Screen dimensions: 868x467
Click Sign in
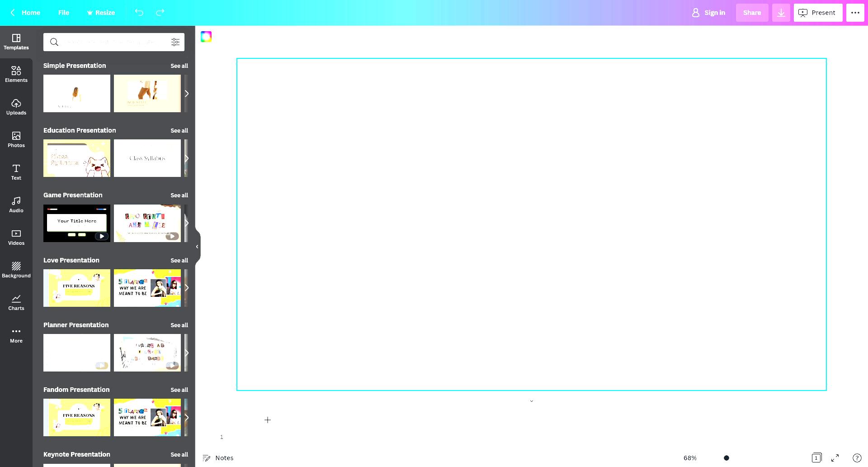pos(708,13)
